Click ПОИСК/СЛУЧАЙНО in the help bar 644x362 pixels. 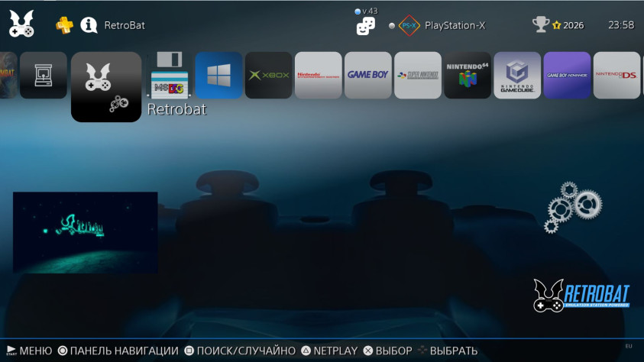pyautogui.click(x=240, y=351)
